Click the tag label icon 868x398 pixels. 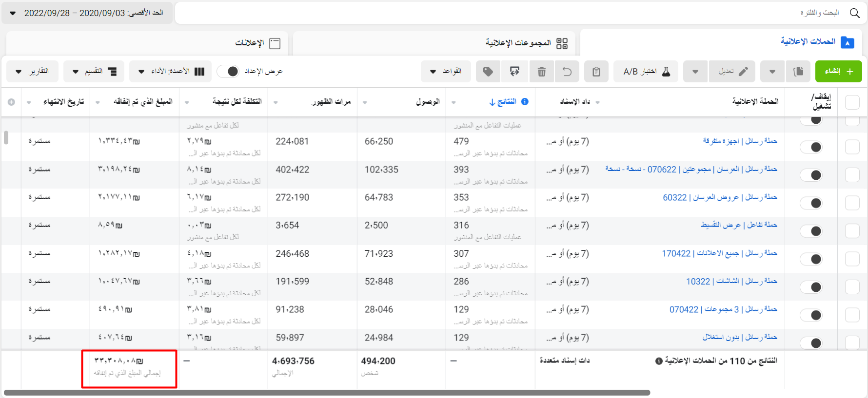click(x=488, y=72)
